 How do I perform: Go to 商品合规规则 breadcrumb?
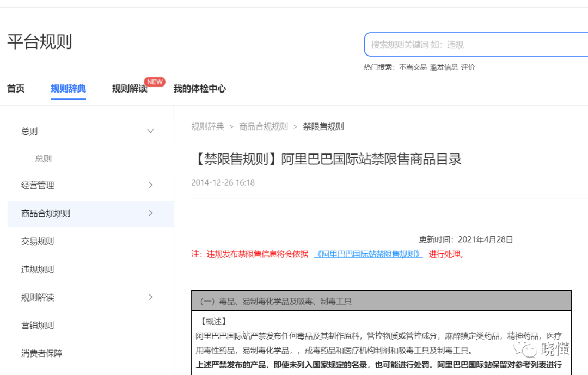(264, 127)
